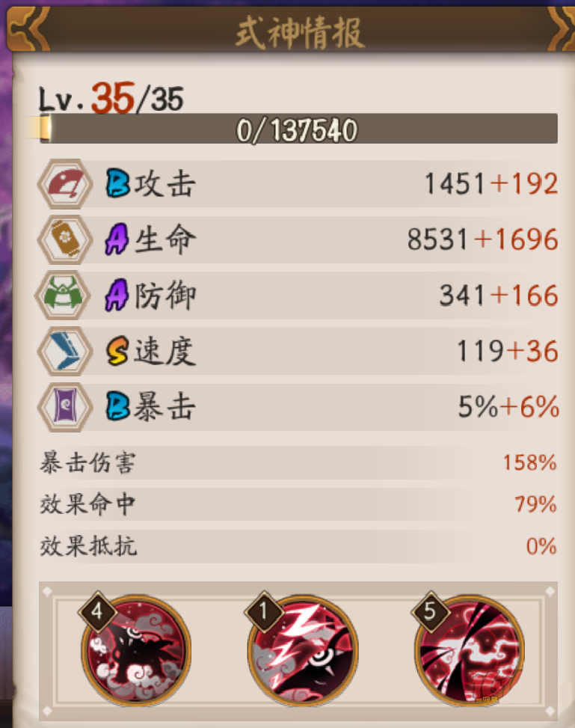Click the Lv.35/35 level indicator
This screenshot has height=728, width=575.
pos(111,99)
